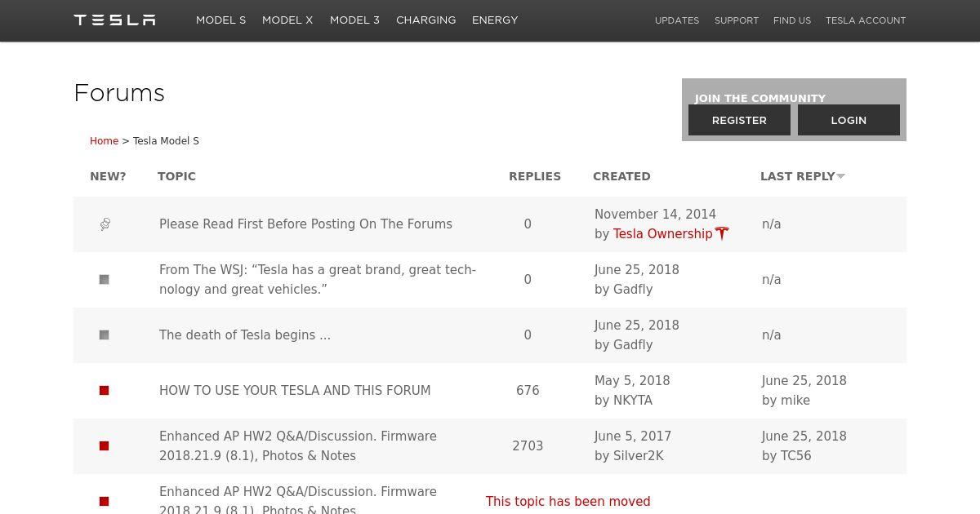Open the Model S menu
The image size is (980, 514).
pyautogui.click(x=220, y=20)
